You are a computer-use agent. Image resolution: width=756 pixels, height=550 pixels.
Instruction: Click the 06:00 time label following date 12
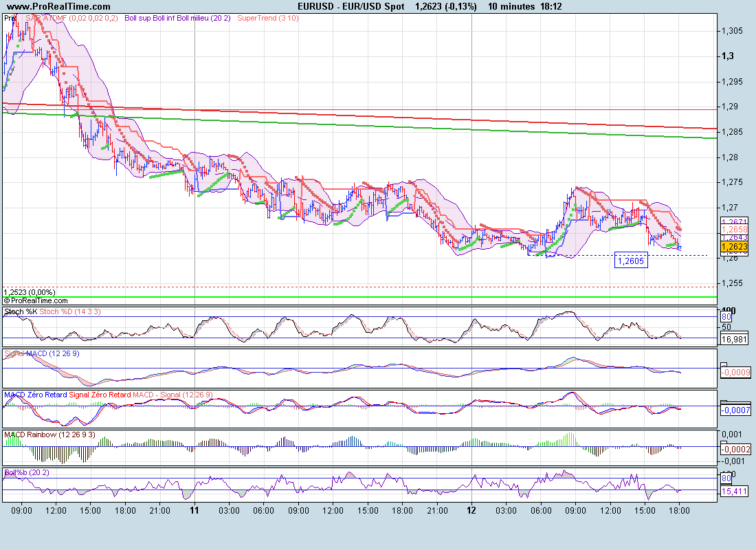pyautogui.click(x=541, y=510)
